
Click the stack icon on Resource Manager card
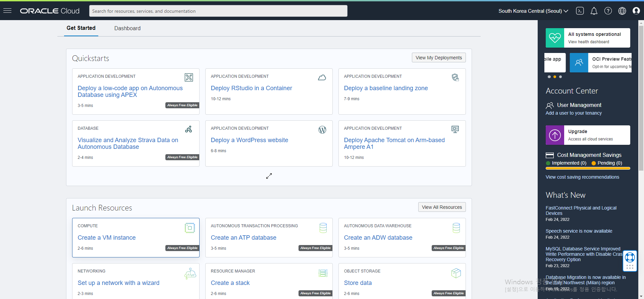click(x=323, y=273)
